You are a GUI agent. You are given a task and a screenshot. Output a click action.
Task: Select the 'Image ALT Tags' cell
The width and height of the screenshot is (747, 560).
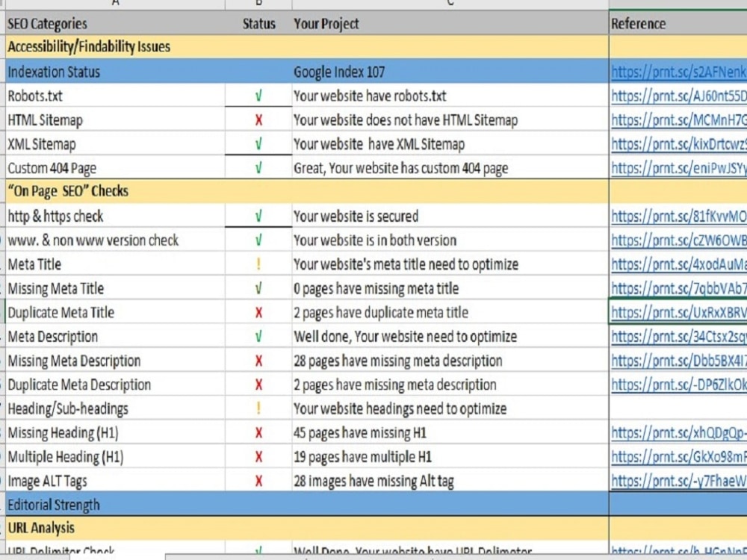[115, 481]
